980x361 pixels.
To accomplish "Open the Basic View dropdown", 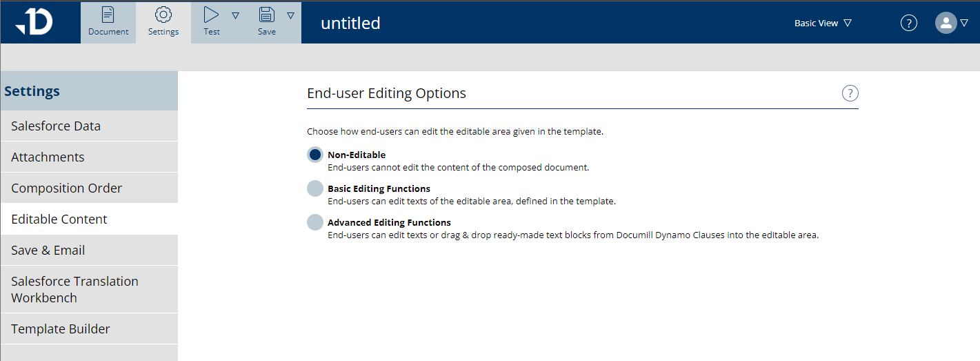I will coord(823,23).
